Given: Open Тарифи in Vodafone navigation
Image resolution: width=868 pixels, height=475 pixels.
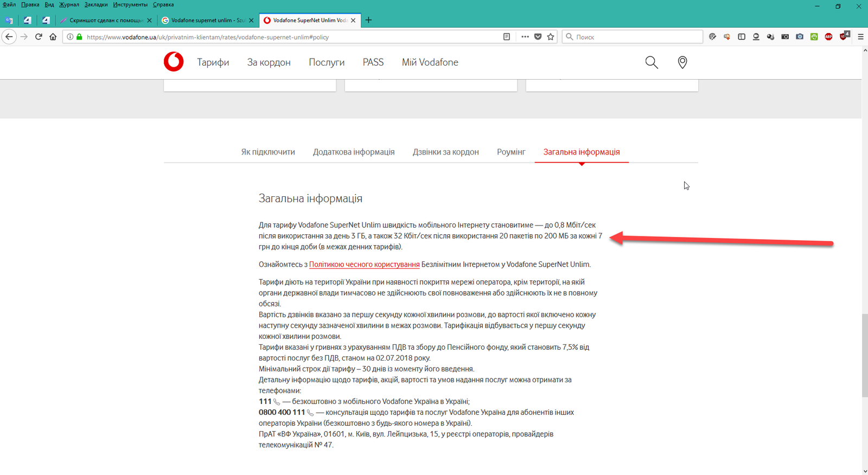Looking at the screenshot, I should pyautogui.click(x=213, y=62).
